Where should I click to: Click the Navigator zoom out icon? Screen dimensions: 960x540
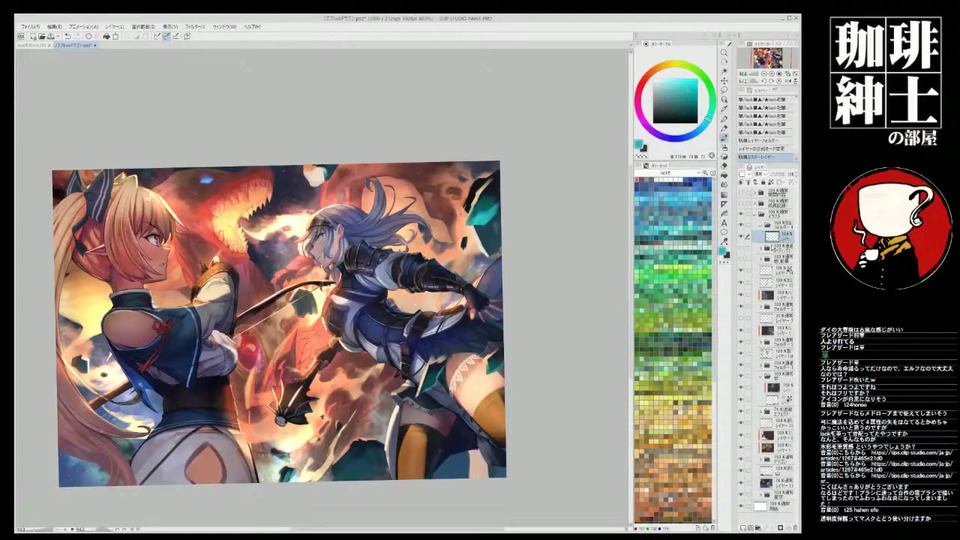click(764, 73)
